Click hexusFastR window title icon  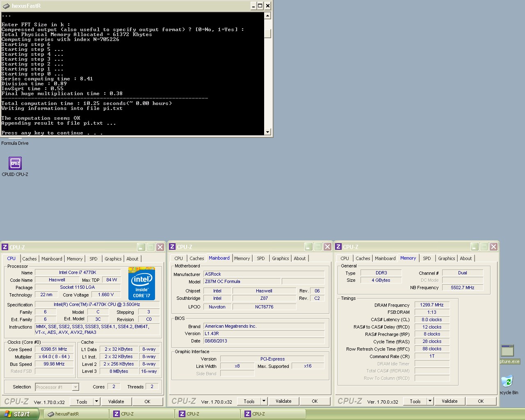tap(6, 6)
